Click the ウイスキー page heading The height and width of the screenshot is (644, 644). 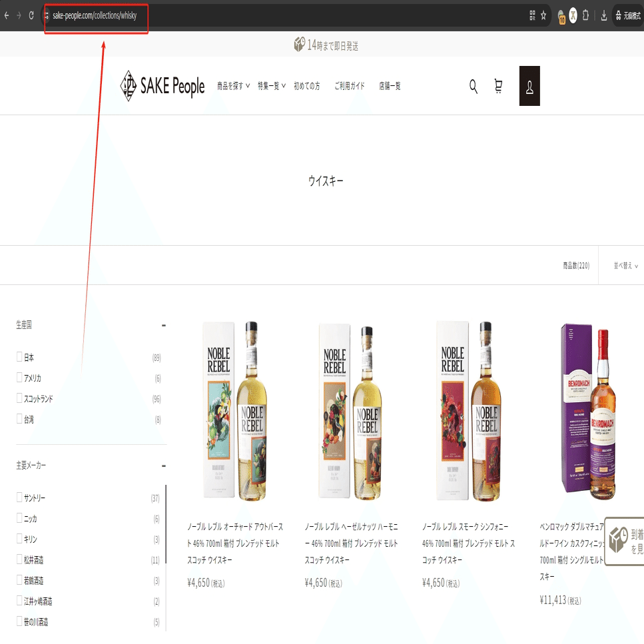pos(326,180)
